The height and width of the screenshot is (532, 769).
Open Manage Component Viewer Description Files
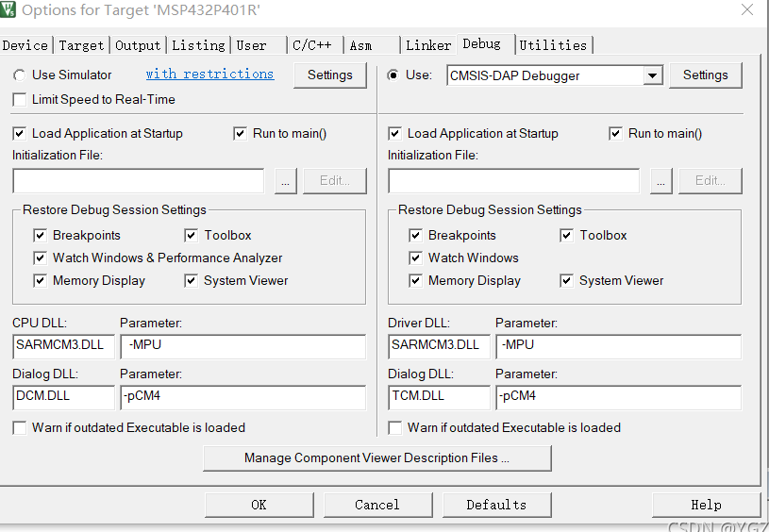click(x=377, y=458)
